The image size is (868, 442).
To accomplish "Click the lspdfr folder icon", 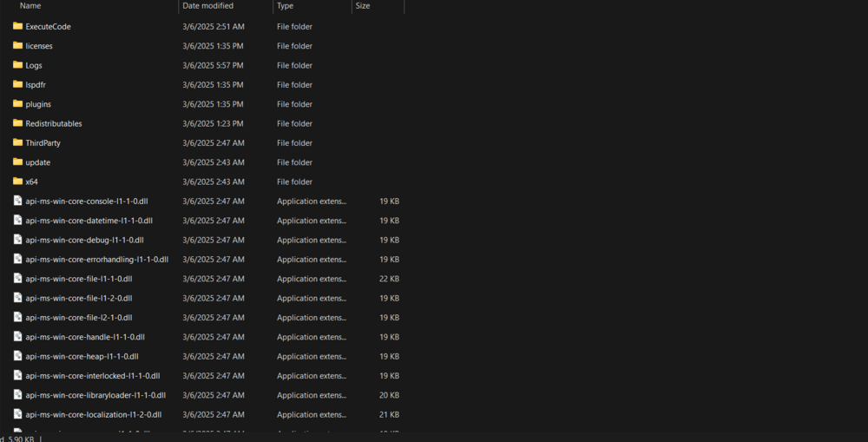I will click(17, 84).
